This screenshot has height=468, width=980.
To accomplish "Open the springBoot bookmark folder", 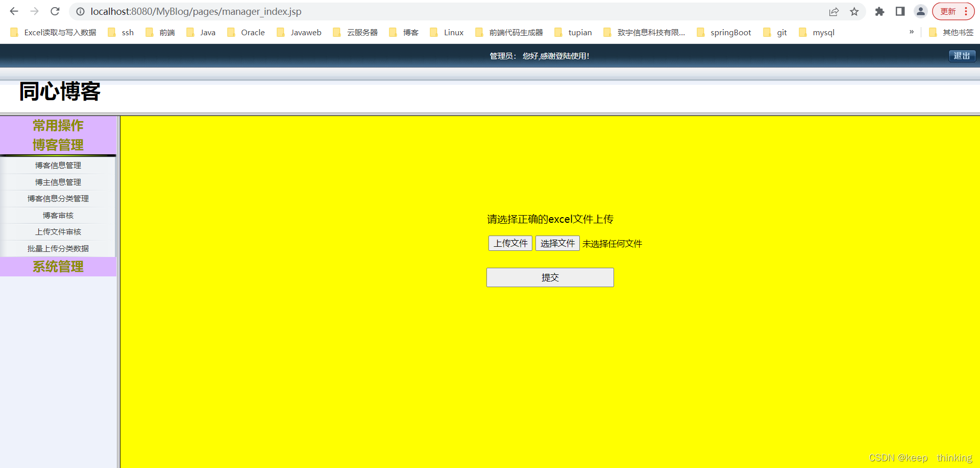I will (724, 32).
